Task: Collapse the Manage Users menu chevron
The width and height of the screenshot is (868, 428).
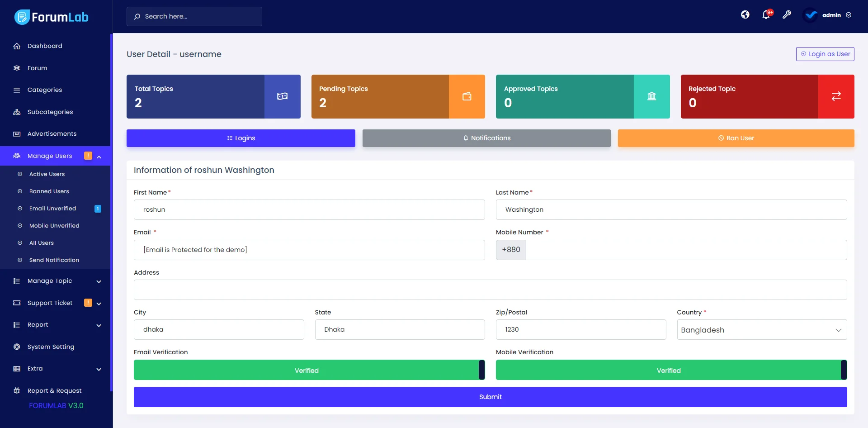Action: coord(99,157)
